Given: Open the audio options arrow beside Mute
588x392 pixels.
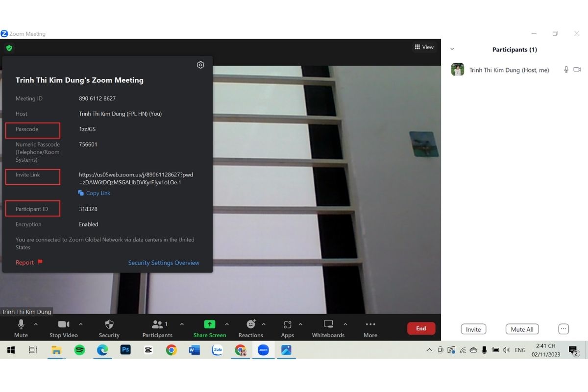Looking at the screenshot, I should coord(36,324).
